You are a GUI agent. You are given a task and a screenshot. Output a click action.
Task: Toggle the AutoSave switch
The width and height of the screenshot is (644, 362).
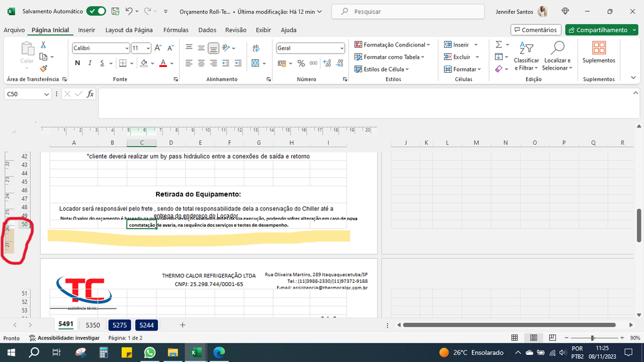pyautogui.click(x=96, y=12)
